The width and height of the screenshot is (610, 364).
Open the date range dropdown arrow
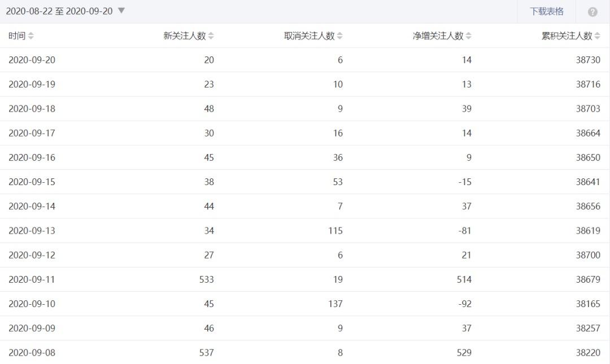pyautogui.click(x=121, y=11)
